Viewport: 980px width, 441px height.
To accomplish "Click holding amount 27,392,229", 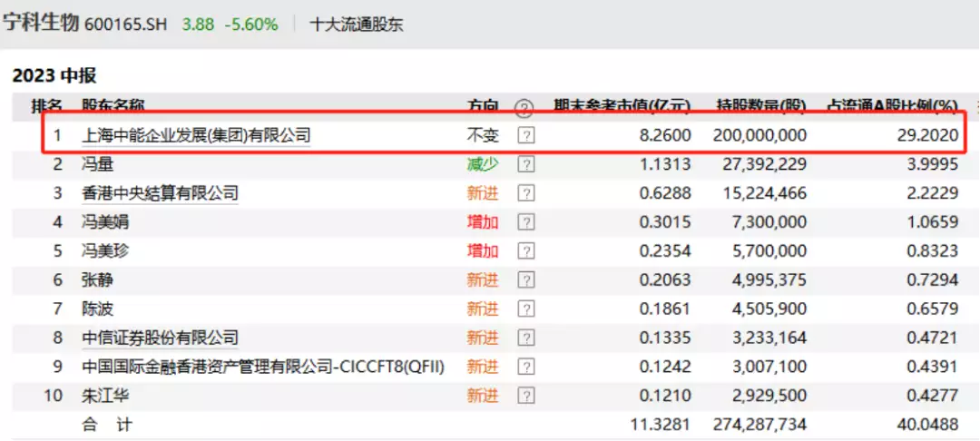I will point(764,164).
